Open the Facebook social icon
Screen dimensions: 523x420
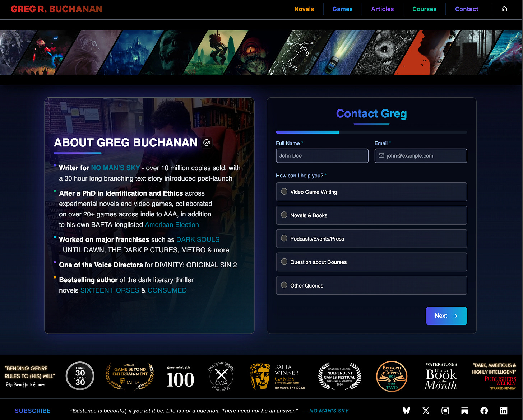click(484, 410)
